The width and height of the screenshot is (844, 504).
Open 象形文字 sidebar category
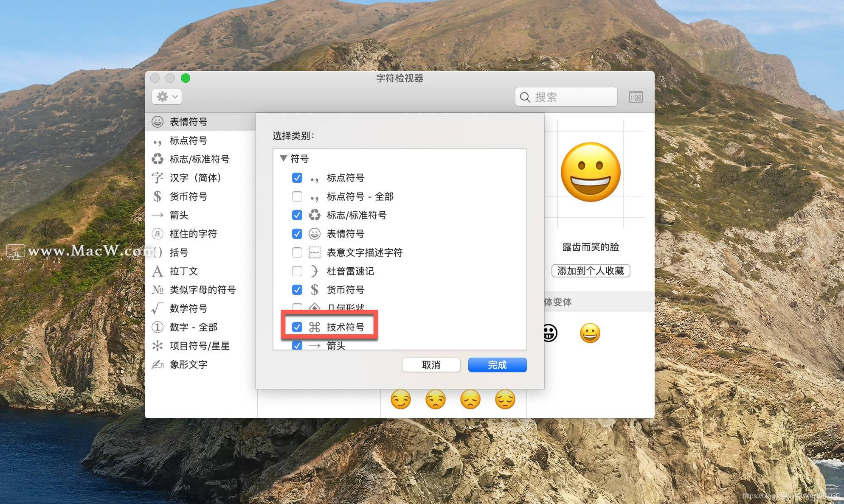coord(188,364)
